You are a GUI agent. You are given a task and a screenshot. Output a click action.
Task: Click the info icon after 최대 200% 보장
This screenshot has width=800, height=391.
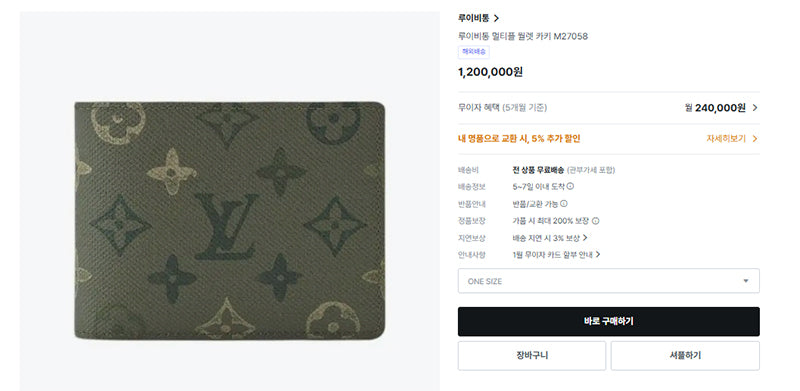click(595, 221)
